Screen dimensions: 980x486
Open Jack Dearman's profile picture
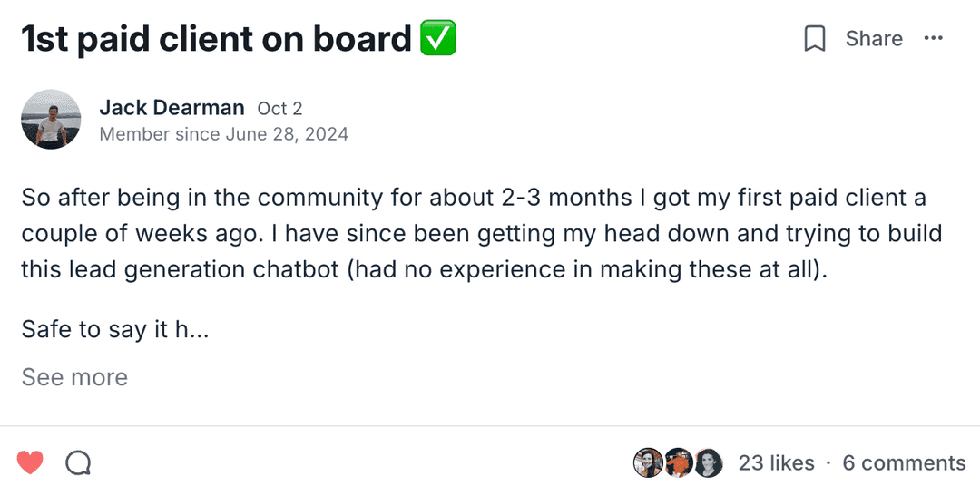click(x=52, y=120)
